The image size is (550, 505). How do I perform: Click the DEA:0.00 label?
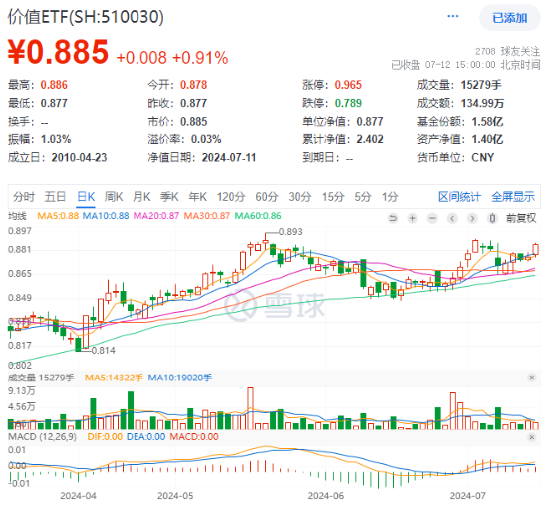(146, 437)
